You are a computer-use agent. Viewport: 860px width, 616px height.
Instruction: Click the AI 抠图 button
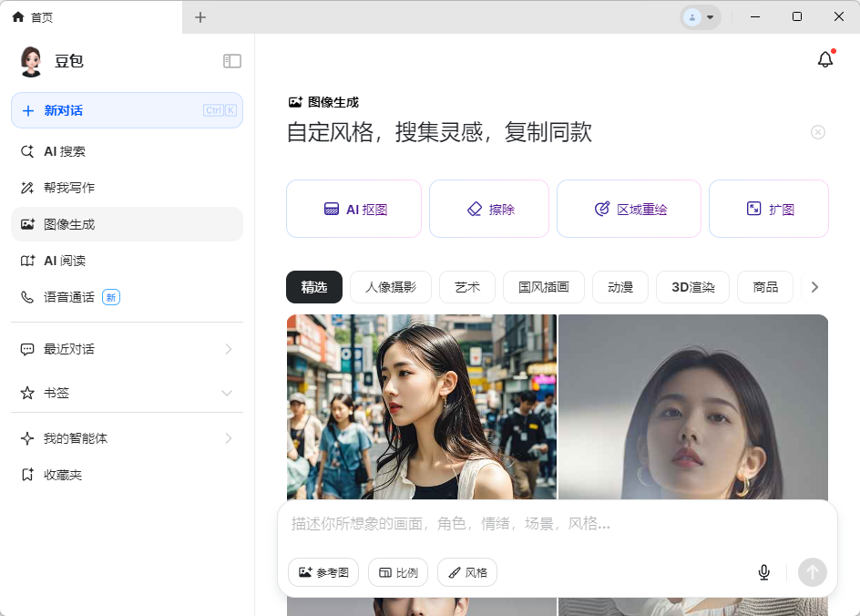[x=353, y=209]
